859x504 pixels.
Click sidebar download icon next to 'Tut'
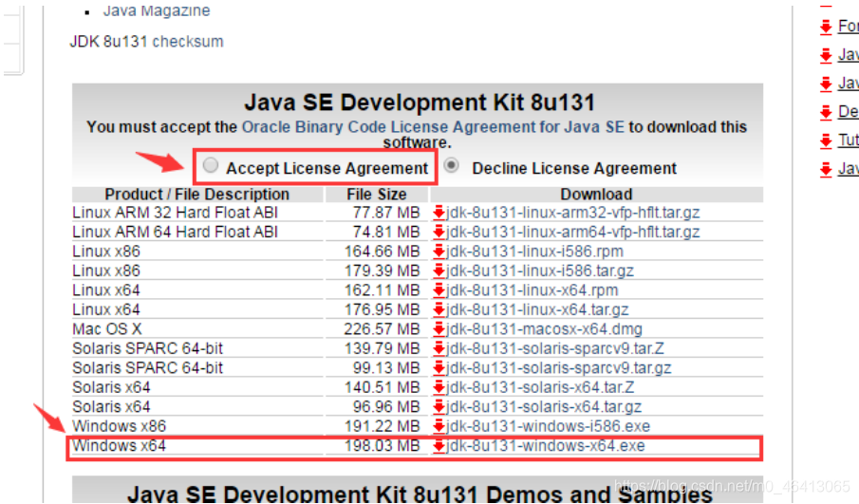pyautogui.click(x=826, y=140)
